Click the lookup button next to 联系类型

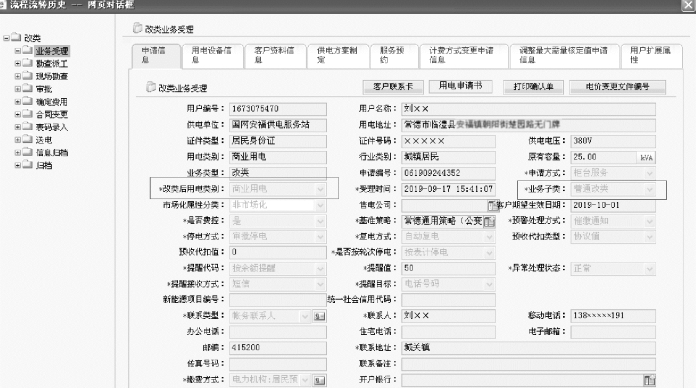319,316
